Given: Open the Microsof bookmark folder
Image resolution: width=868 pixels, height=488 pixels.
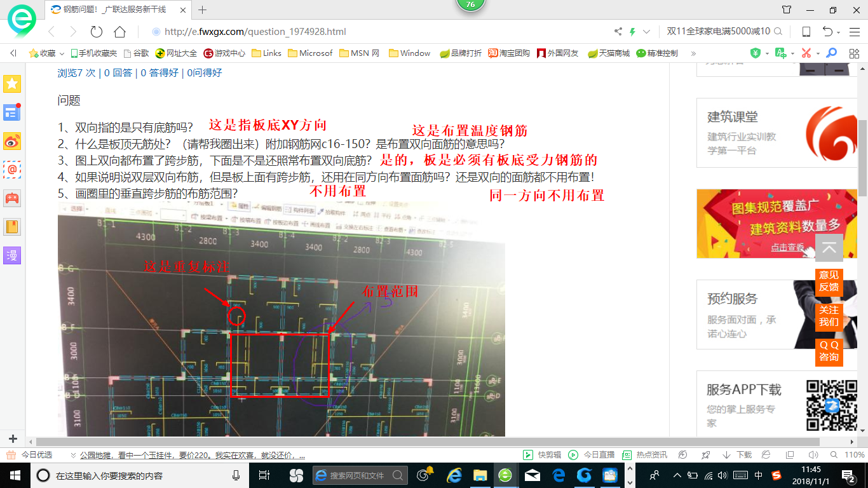Looking at the screenshot, I should 310,53.
